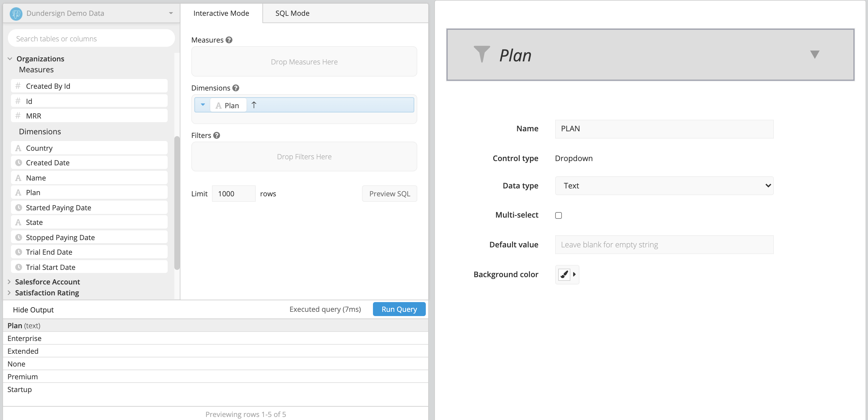Click the funnel filter icon beside Plan
The image size is (868, 420).
[482, 54]
